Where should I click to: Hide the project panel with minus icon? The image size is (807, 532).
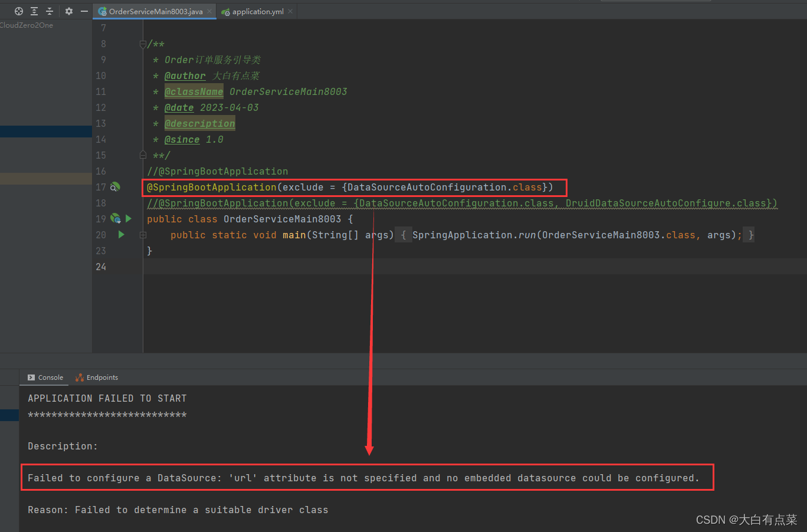coord(84,11)
